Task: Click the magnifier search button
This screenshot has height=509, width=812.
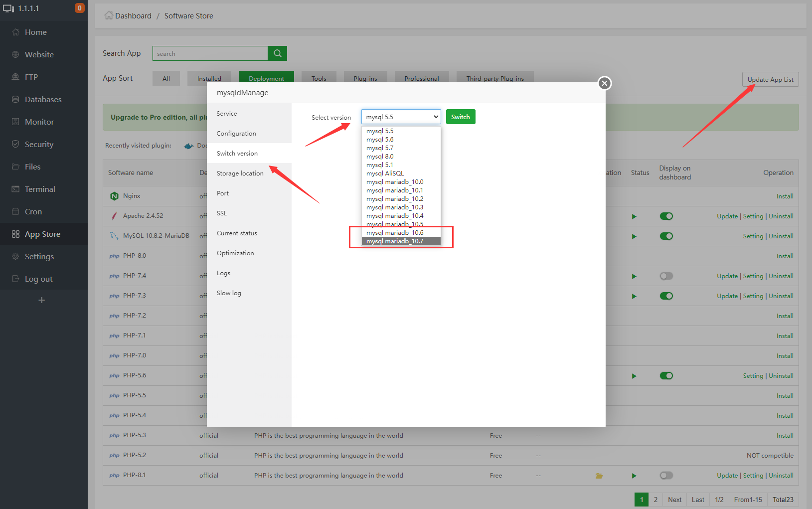Action: click(x=278, y=53)
